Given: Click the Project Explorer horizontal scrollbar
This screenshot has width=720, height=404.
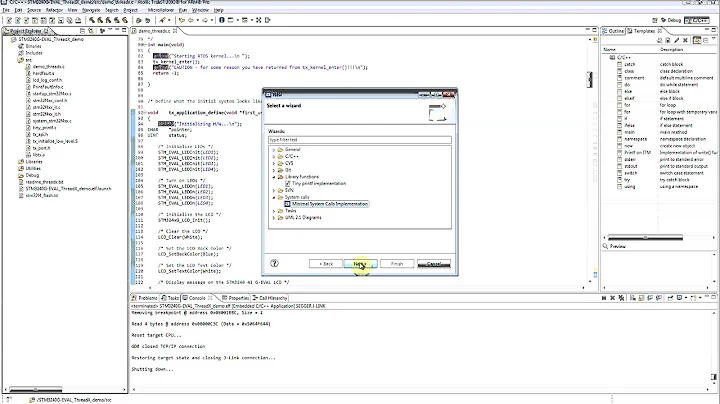Looking at the screenshot, I should (35, 389).
